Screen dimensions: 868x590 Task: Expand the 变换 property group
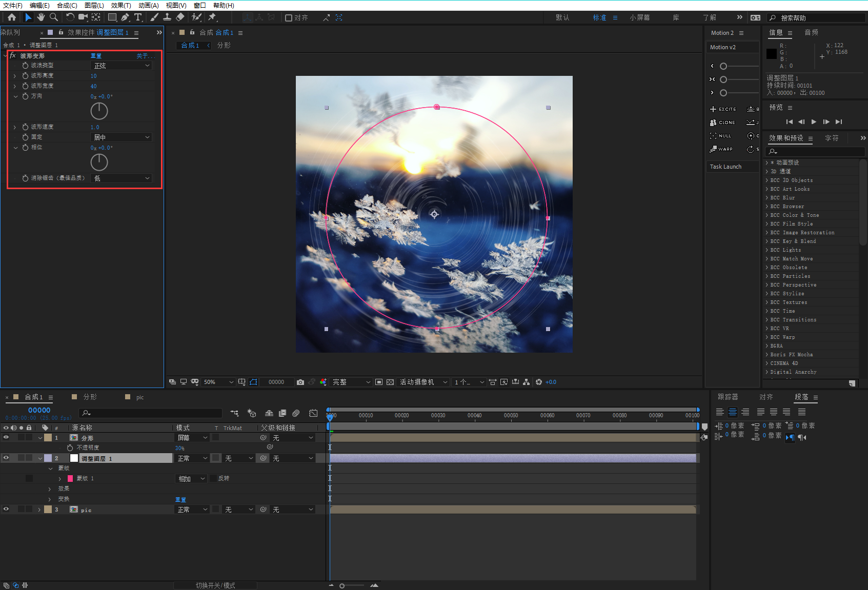tap(50, 499)
